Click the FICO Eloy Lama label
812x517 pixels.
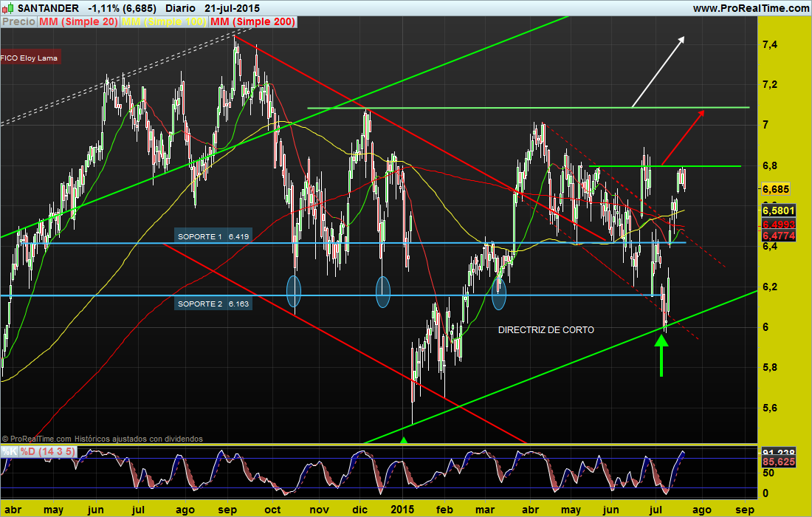[30, 58]
